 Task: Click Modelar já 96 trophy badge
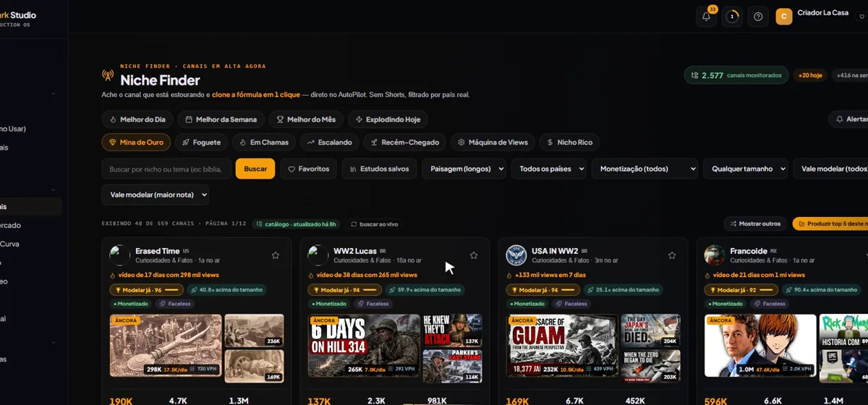pos(146,289)
